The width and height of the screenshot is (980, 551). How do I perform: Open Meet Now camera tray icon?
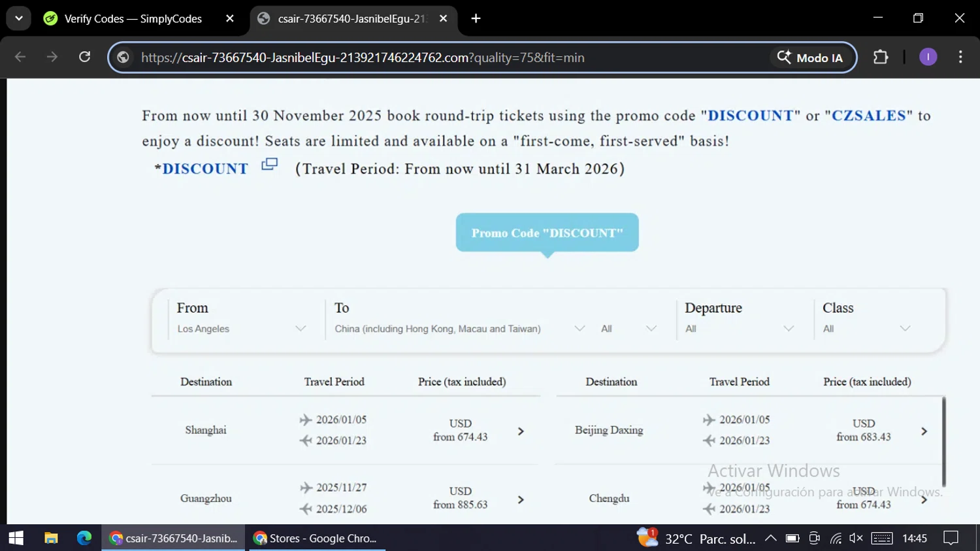click(814, 538)
